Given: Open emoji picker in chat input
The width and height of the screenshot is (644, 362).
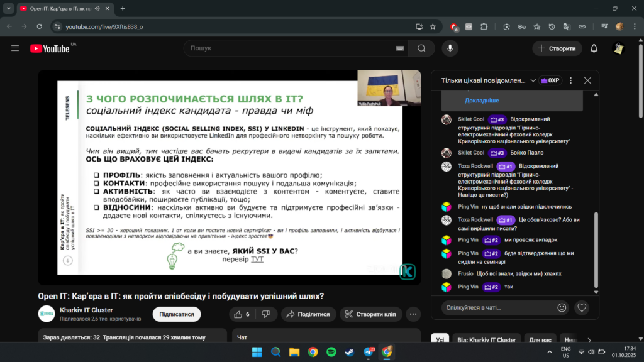Looking at the screenshot, I should pyautogui.click(x=562, y=307).
